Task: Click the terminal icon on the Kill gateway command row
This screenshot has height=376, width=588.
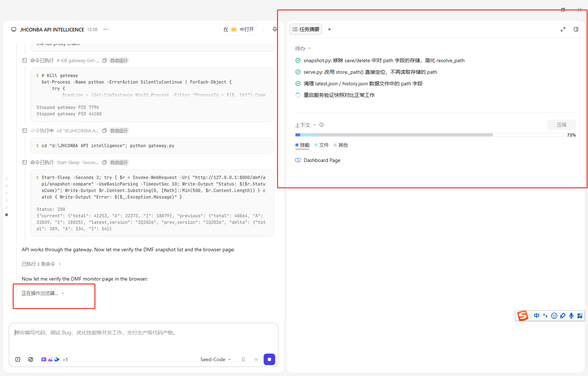Action: coord(25,60)
